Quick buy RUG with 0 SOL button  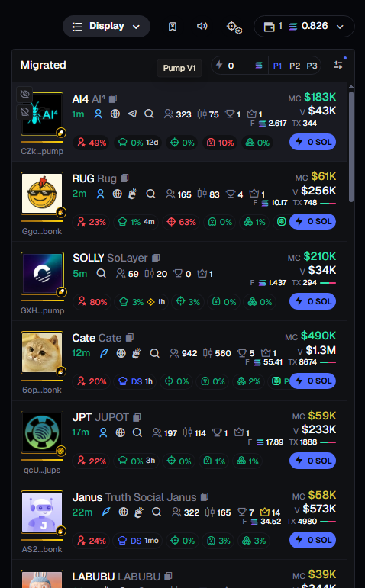[x=312, y=222]
